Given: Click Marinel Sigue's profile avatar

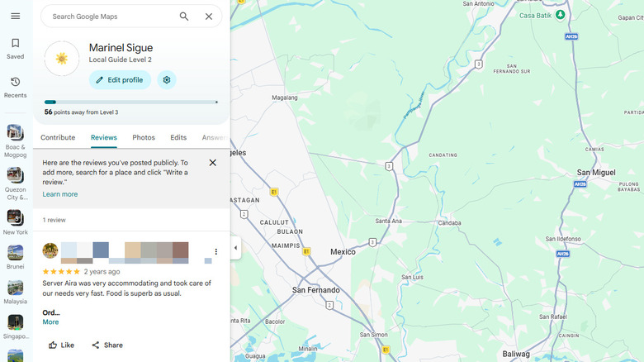Looking at the screenshot, I should click(x=62, y=59).
